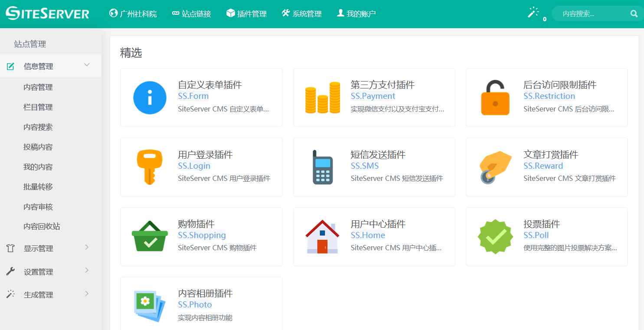Click the 生成管理 wand icon
The width and height of the screenshot is (644, 330).
click(x=10, y=294)
